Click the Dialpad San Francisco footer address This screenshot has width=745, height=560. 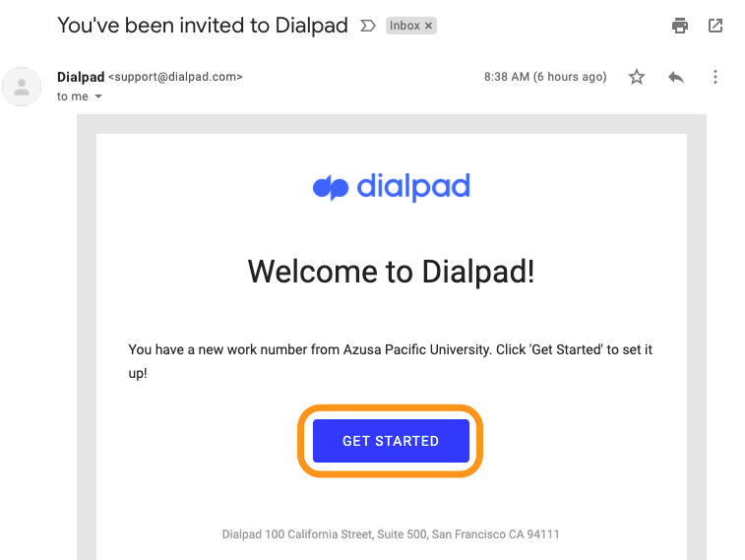pos(391,534)
